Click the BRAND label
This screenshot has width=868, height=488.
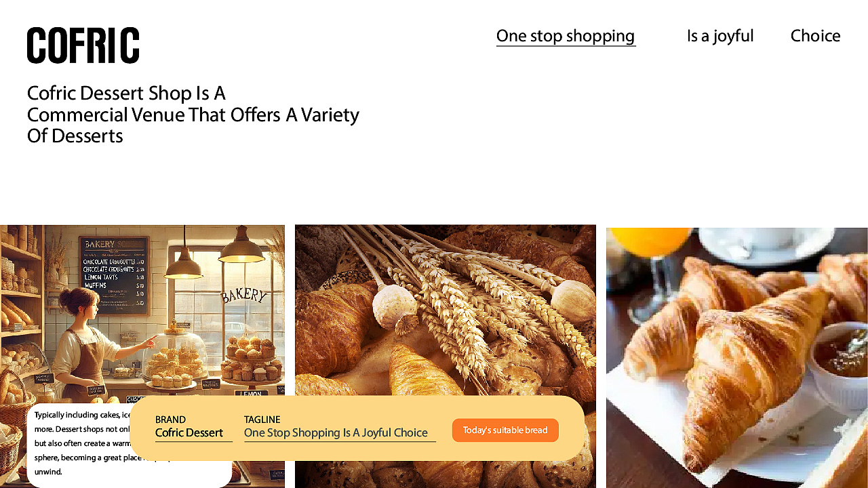coord(170,420)
